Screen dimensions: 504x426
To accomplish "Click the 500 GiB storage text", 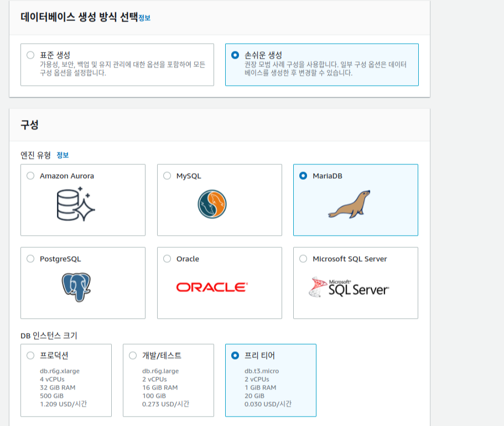I will [x=52, y=396].
